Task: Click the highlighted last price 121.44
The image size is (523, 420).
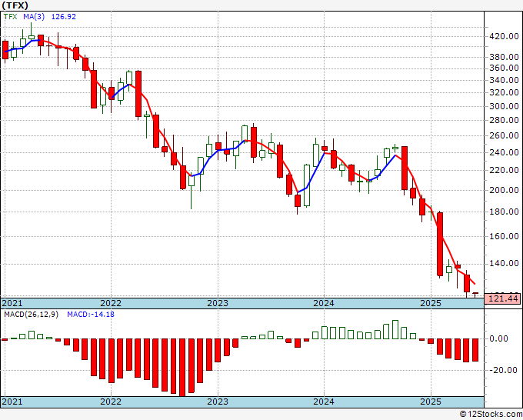Action: [504, 298]
